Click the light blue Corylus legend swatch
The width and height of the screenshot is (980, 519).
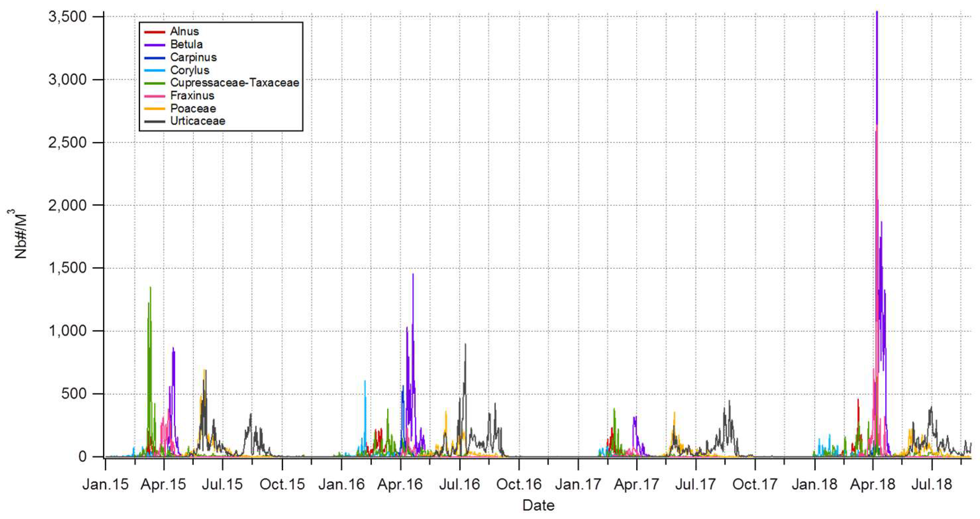pyautogui.click(x=155, y=71)
